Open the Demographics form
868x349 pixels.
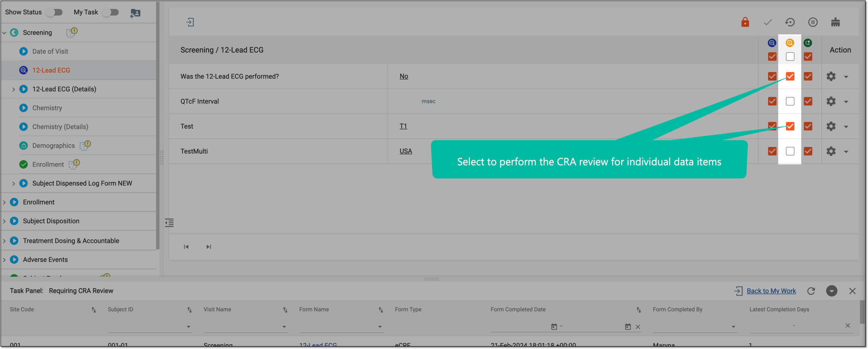(x=53, y=146)
